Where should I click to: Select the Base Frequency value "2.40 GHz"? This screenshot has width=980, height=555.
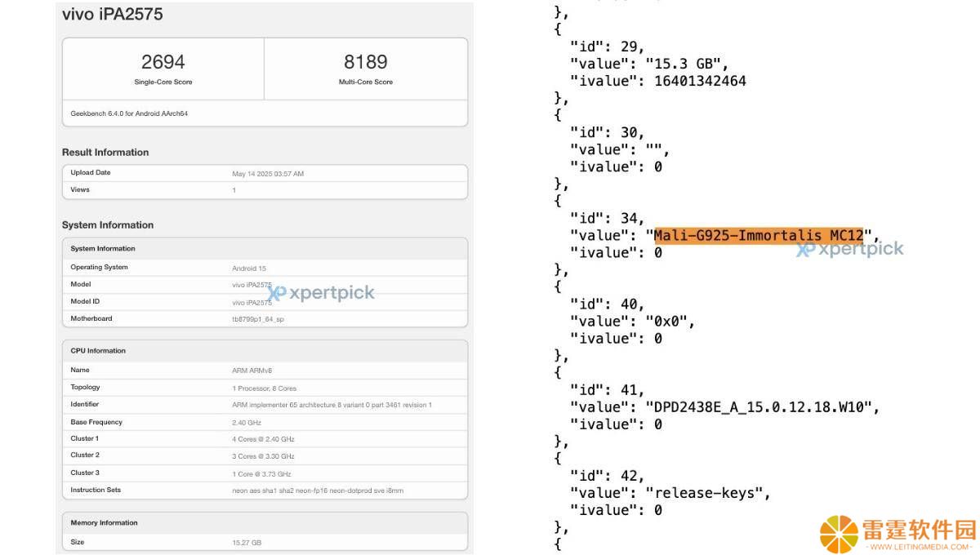pos(247,423)
